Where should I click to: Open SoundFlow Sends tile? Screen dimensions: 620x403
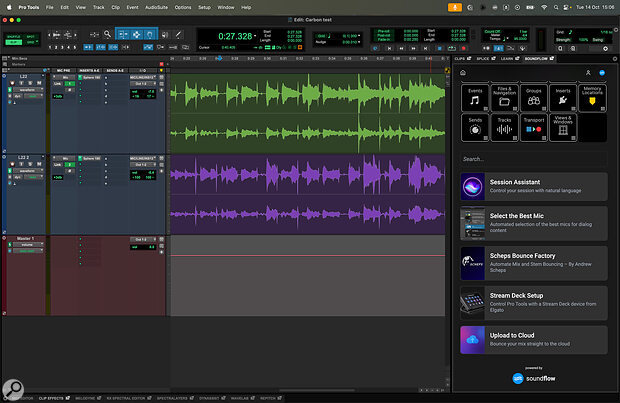[x=475, y=127]
